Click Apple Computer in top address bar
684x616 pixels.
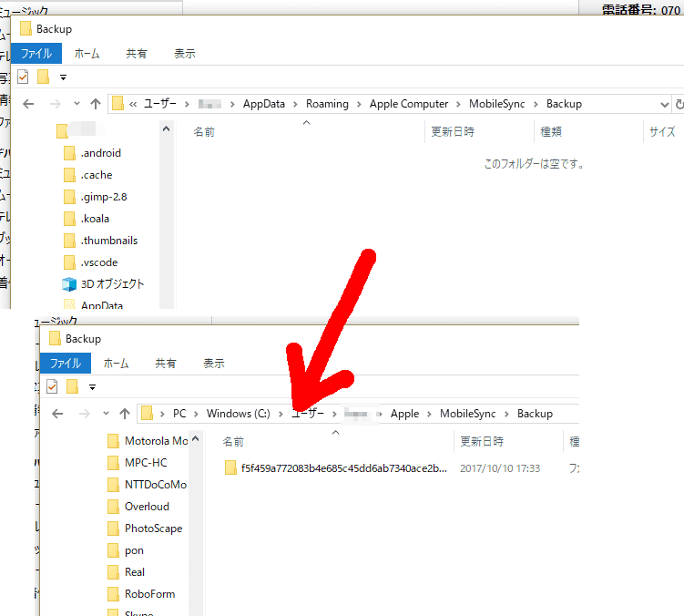(409, 104)
